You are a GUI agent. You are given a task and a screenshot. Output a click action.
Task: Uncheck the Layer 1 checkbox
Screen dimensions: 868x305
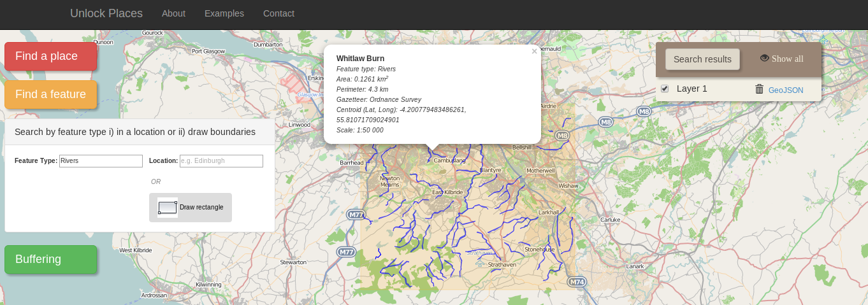665,89
